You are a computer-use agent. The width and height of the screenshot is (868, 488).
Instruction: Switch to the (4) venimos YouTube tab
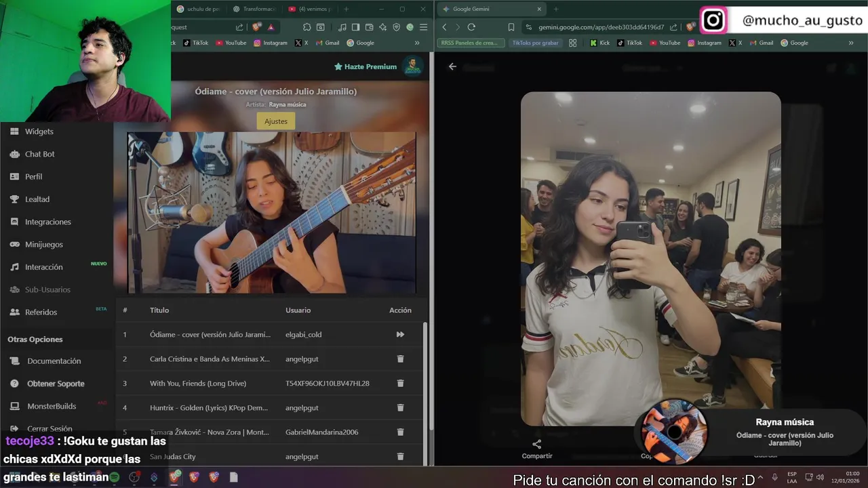[310, 9]
